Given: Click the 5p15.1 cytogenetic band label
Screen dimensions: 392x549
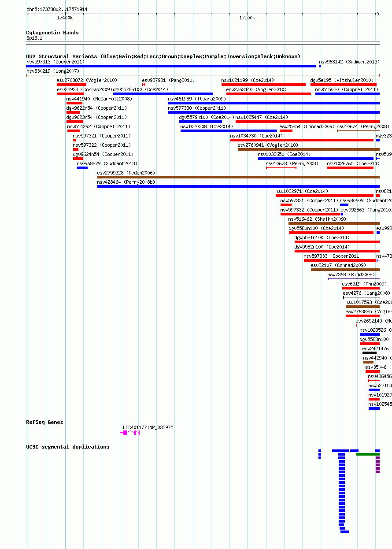Looking at the screenshot, I should tap(34, 38).
